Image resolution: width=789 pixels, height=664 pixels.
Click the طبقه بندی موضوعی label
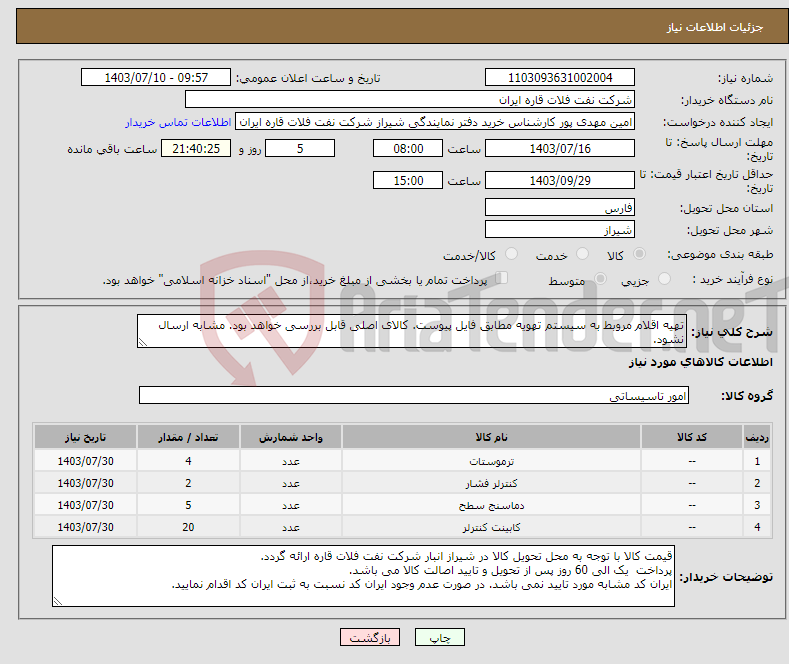click(720, 255)
